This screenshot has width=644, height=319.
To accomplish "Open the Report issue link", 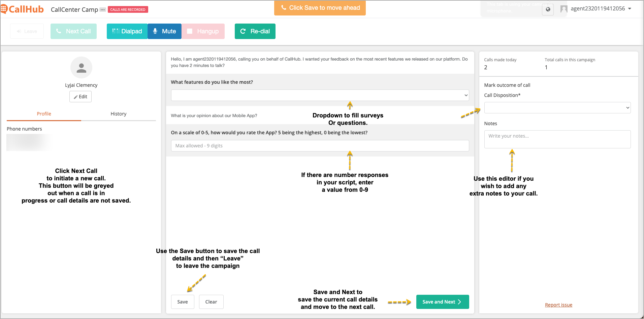I will click(558, 305).
